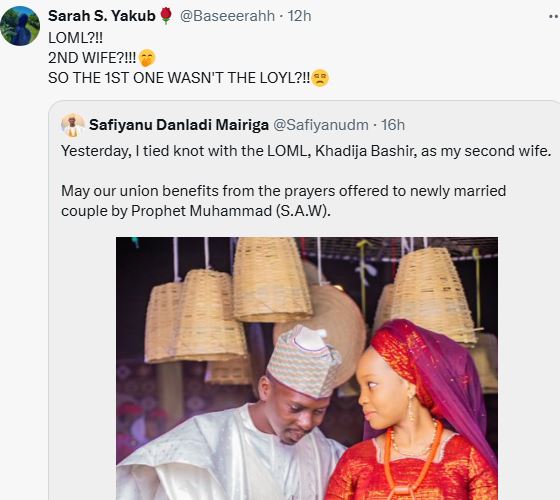Click the rose emoji beside Sarah's name
The width and height of the screenshot is (560, 500).
tap(165, 16)
